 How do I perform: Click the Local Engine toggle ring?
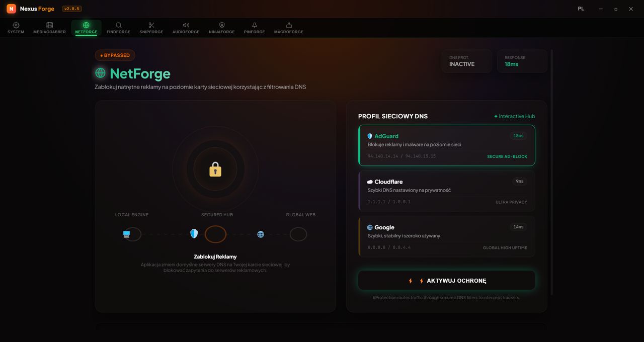(x=133, y=234)
